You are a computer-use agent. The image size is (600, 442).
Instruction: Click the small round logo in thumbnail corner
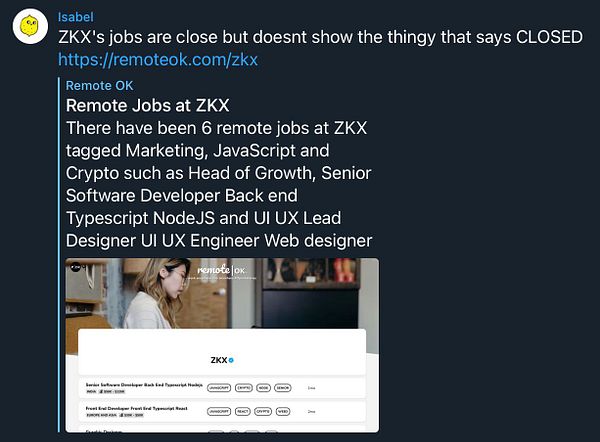tap(75, 267)
